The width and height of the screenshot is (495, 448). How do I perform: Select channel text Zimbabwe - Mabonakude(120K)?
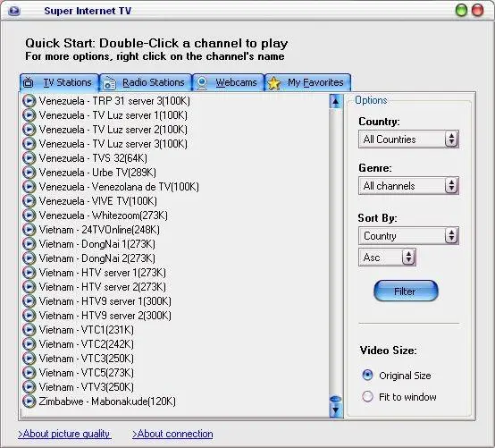click(x=107, y=402)
